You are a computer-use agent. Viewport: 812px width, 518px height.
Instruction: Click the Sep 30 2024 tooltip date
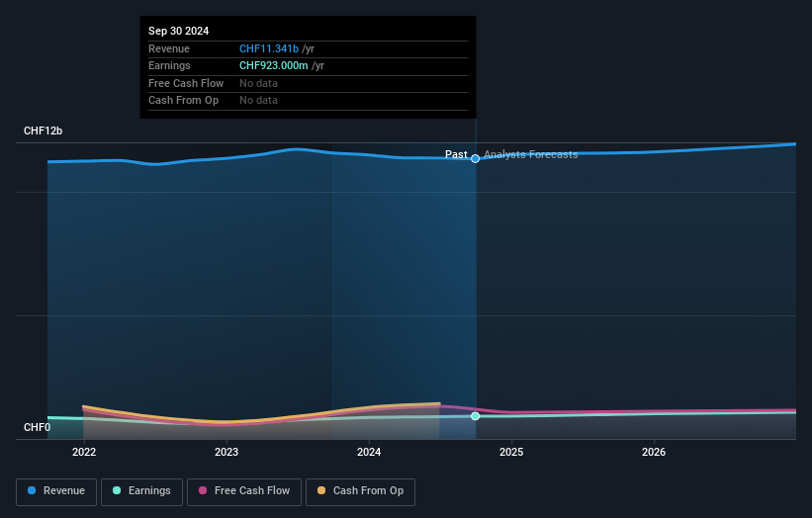pyautogui.click(x=179, y=31)
